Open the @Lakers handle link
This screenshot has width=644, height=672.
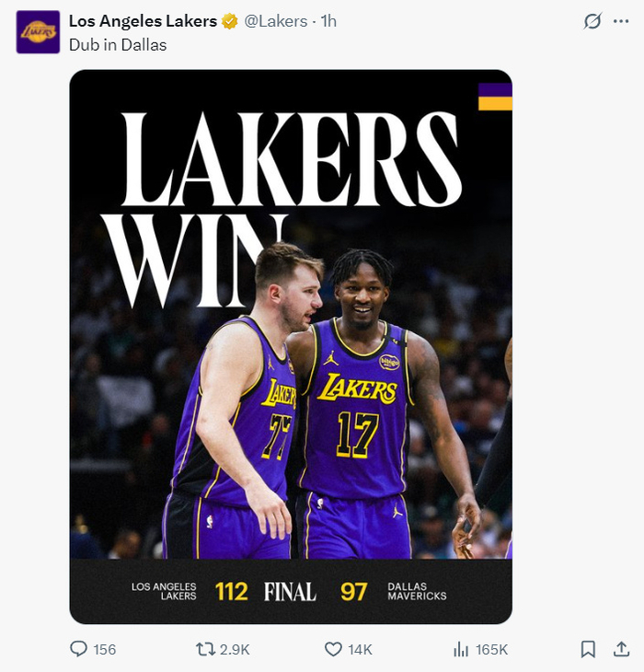point(276,21)
